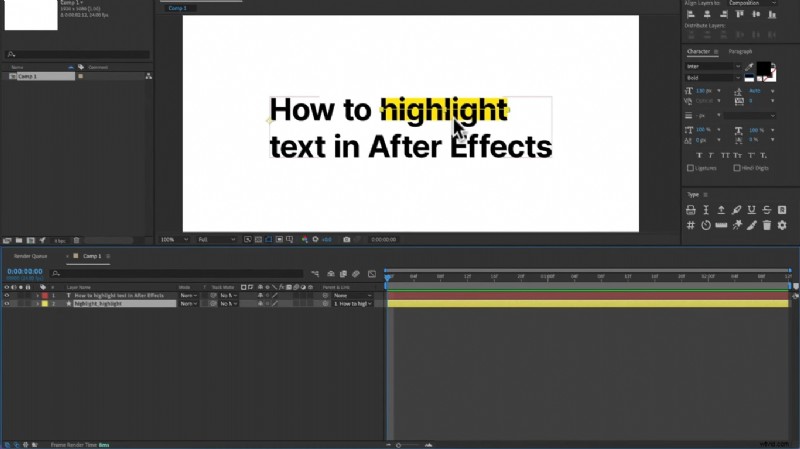The width and height of the screenshot is (800, 449).
Task: Open parent dropdown of the highlight_highlight layer
Action: pos(353,304)
